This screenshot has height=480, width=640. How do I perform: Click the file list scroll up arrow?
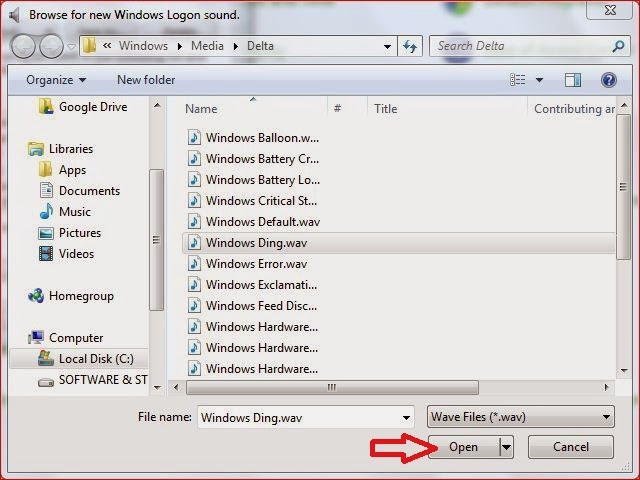624,105
